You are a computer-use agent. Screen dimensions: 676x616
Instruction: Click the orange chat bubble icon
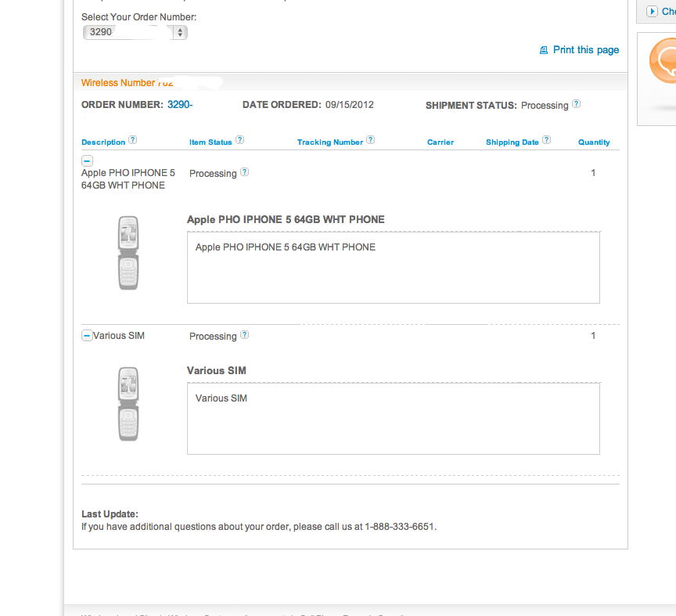[x=663, y=61]
